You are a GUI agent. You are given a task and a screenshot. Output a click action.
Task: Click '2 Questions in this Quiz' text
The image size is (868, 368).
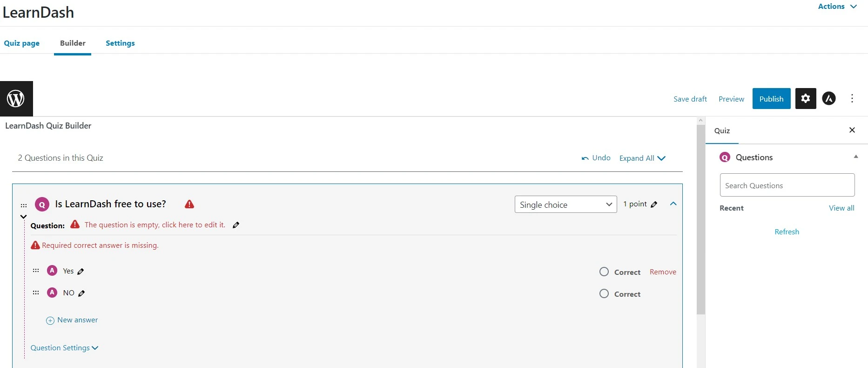click(61, 158)
